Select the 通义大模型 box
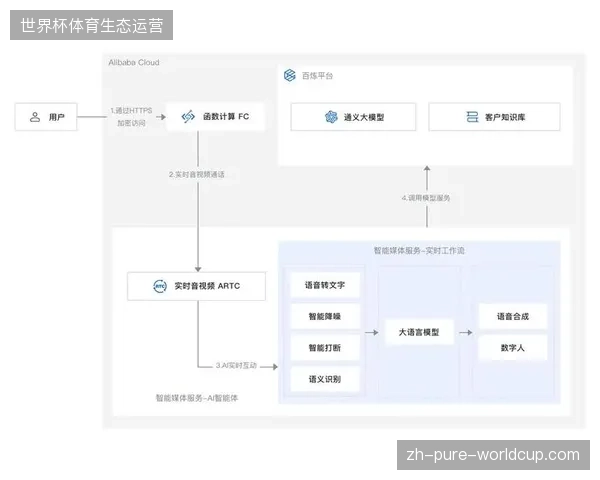 pos(353,117)
